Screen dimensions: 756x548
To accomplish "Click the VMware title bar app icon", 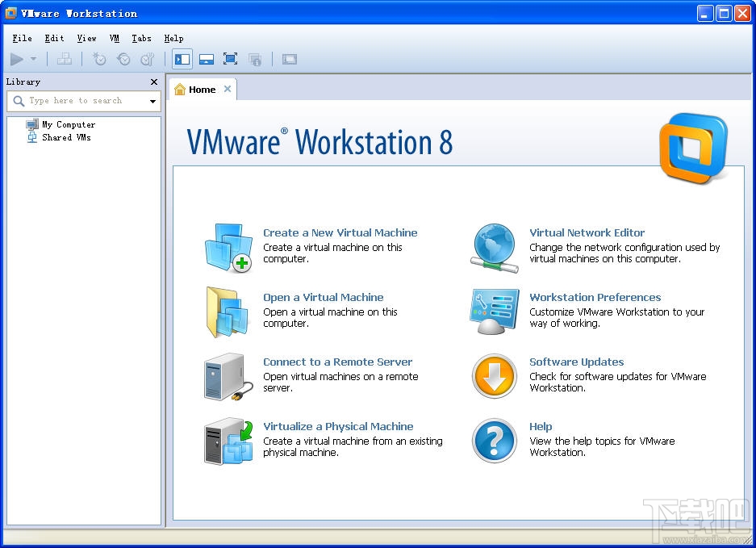I will (10, 14).
